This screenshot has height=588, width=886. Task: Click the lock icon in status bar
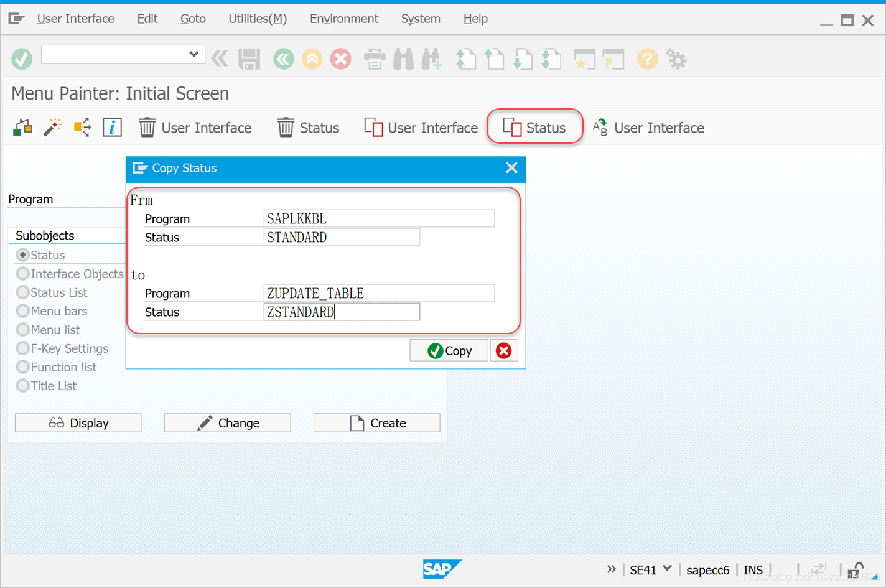point(856,569)
